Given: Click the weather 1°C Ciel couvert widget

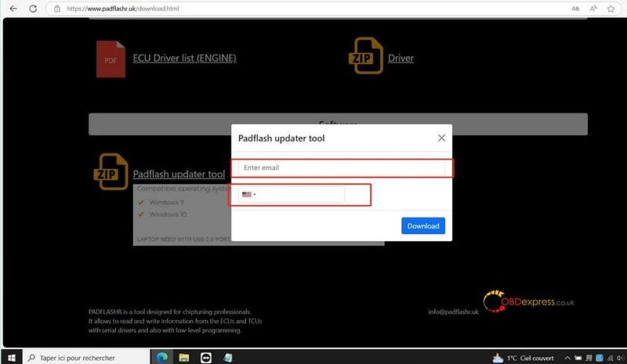Looking at the screenshot, I should pyautogui.click(x=523, y=358).
